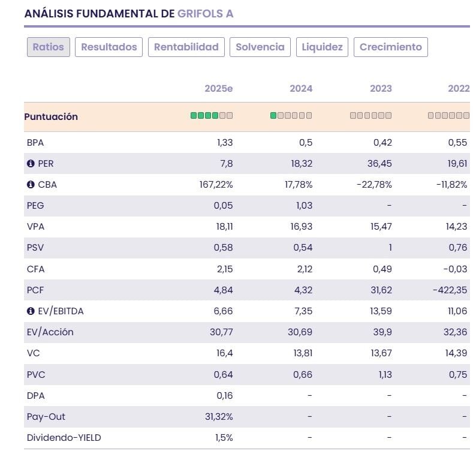
Task: Click the Pay-Out row label
Action: click(46, 417)
